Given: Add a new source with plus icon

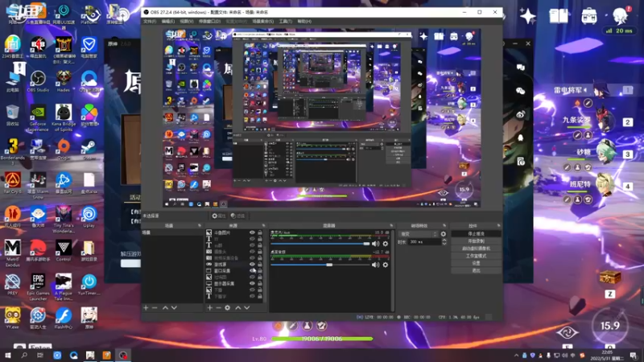Looking at the screenshot, I should (x=210, y=307).
